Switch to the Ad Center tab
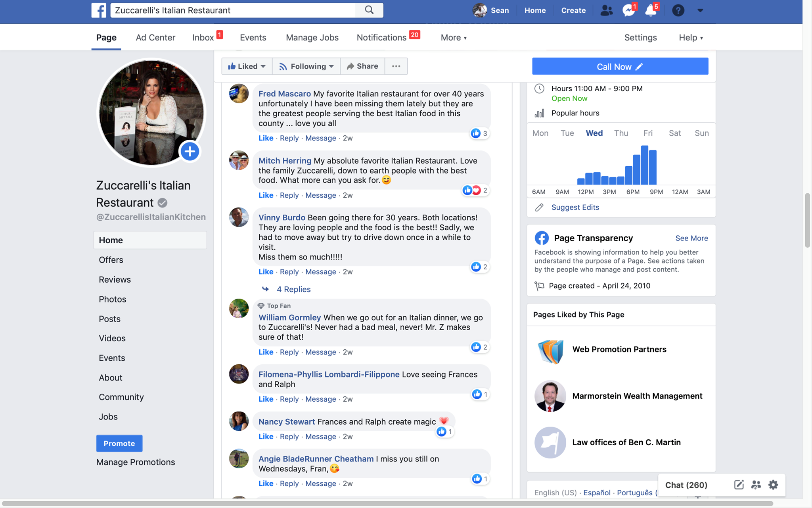Viewport: 812px width, 508px height. [155, 38]
